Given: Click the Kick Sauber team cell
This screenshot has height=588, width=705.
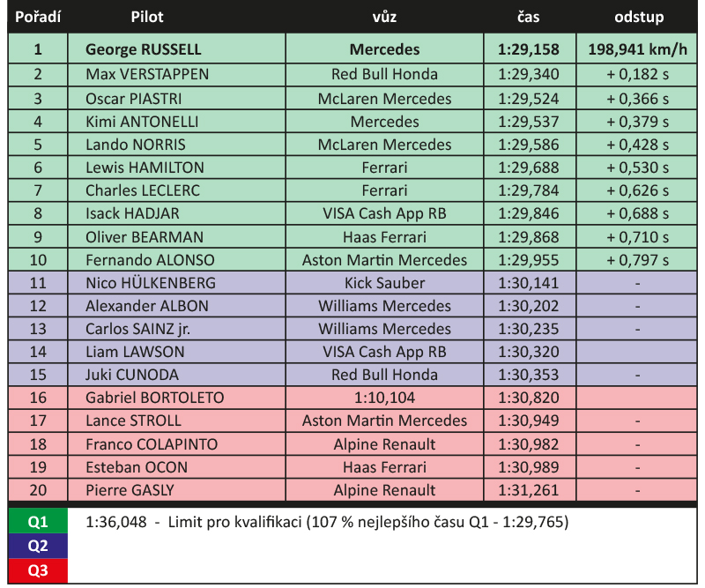Looking at the screenshot, I should coord(384,283).
